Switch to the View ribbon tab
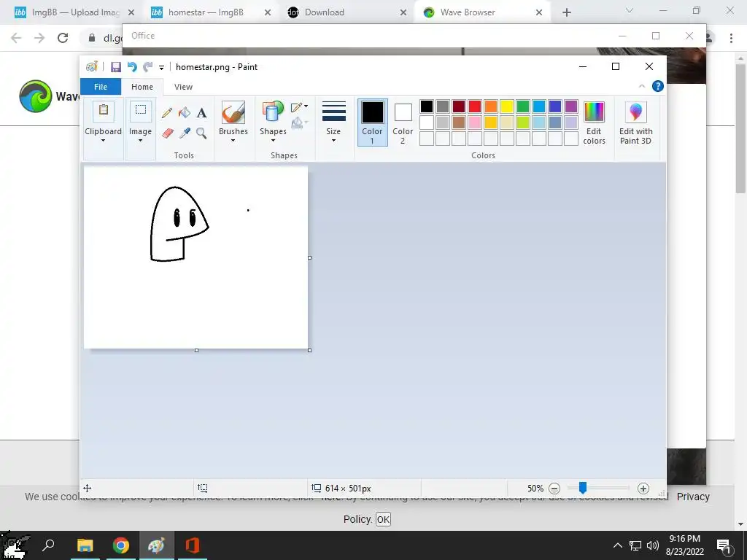The image size is (747, 560). click(x=183, y=87)
